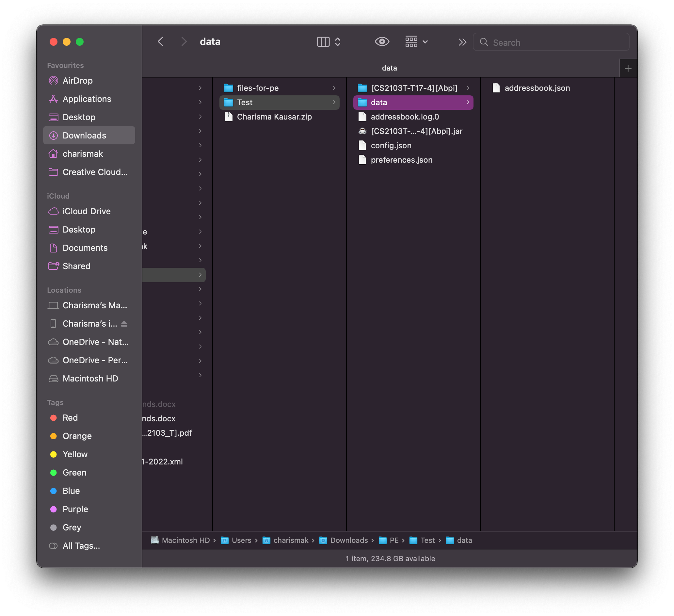Open Macintosh HD from the Locations list
Viewport: 674px width, 616px height.
click(x=90, y=379)
